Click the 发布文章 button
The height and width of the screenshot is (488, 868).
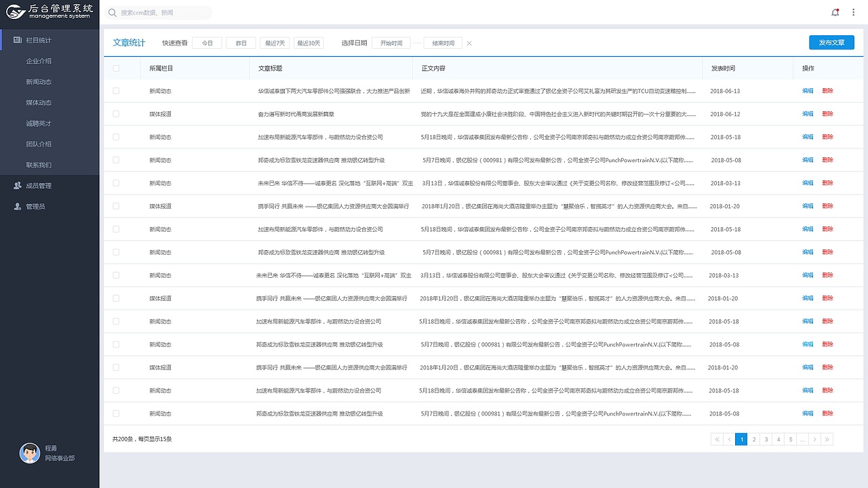pyautogui.click(x=831, y=43)
